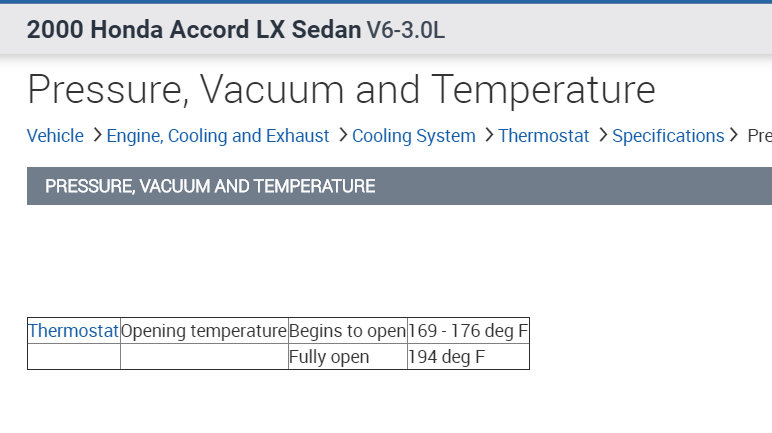772x433 pixels.
Task: Select the Opening temperature table cell
Action: tap(204, 331)
